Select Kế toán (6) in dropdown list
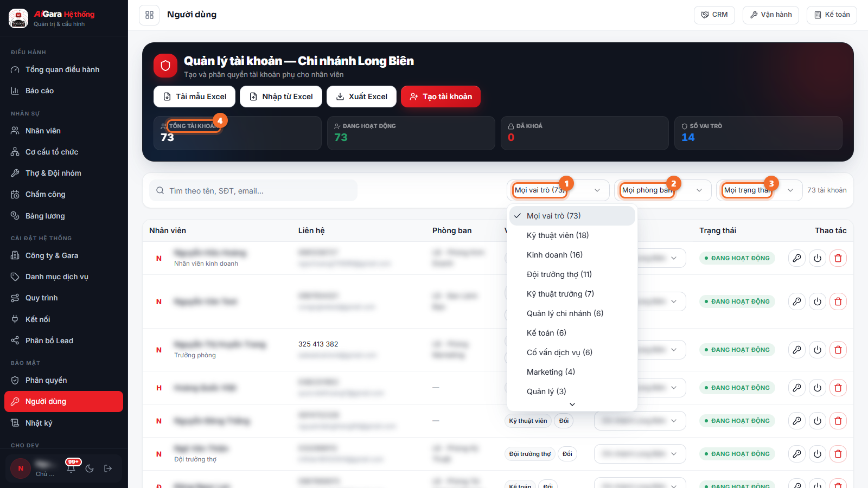This screenshot has width=868, height=488. click(x=572, y=333)
